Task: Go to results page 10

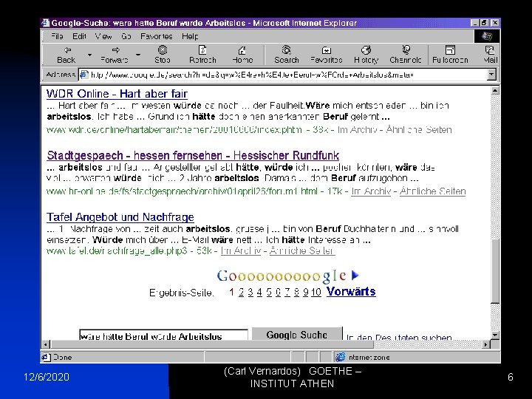Action: [x=316, y=292]
